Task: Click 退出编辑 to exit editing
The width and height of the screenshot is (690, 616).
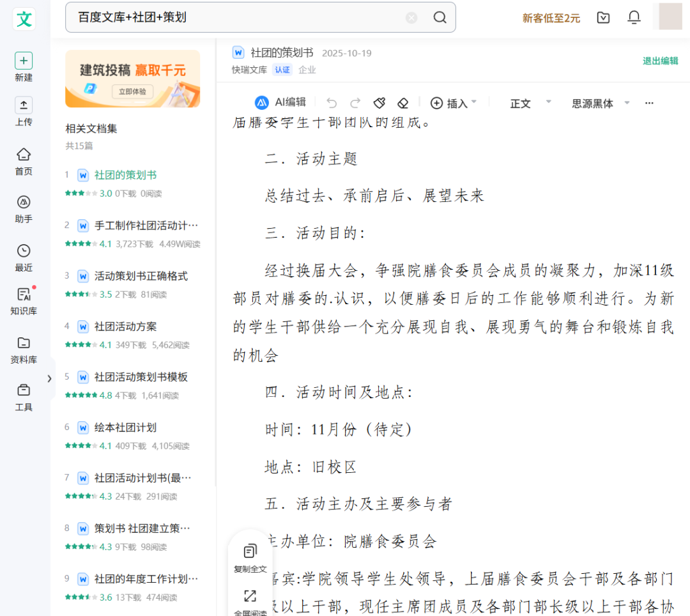Action: point(660,61)
